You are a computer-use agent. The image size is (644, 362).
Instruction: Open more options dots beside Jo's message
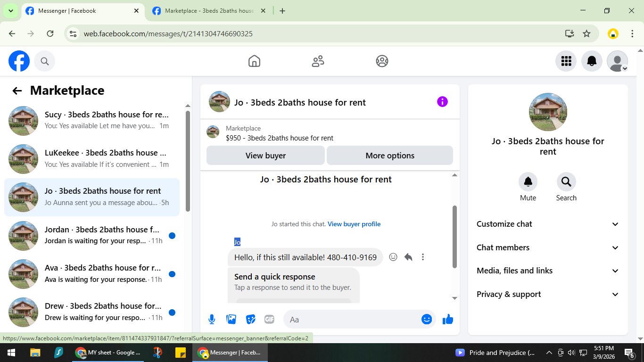pyautogui.click(x=423, y=257)
